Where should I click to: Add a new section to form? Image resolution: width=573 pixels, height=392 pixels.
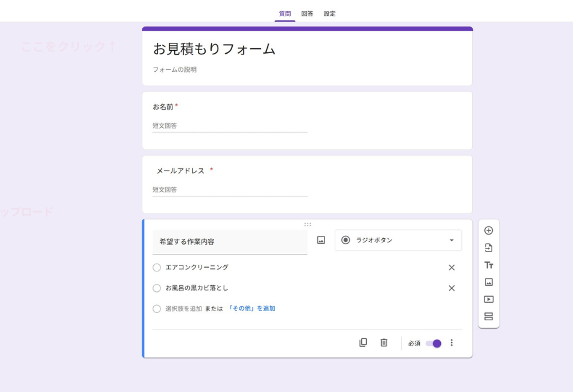[x=489, y=317]
